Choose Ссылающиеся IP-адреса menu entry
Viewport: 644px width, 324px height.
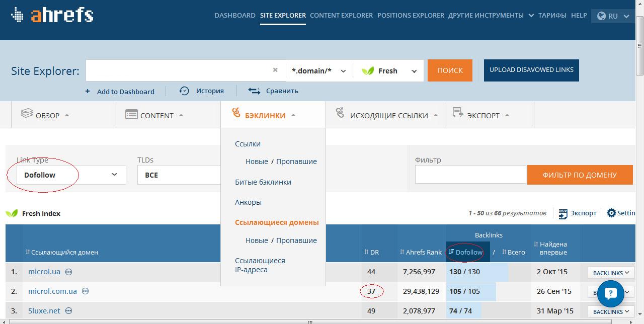tap(260, 265)
